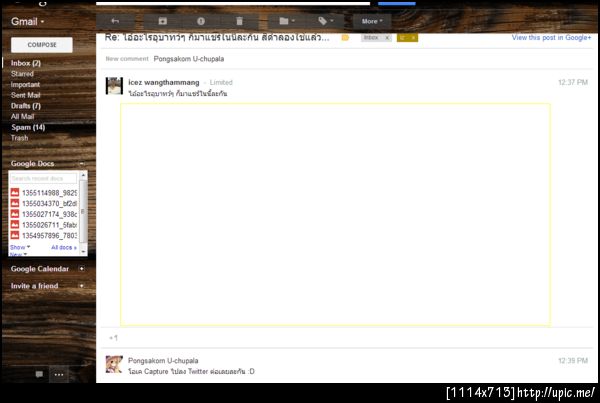Click the chat bubble icon at bottom
Viewport: 600px width, 403px height.
39,374
